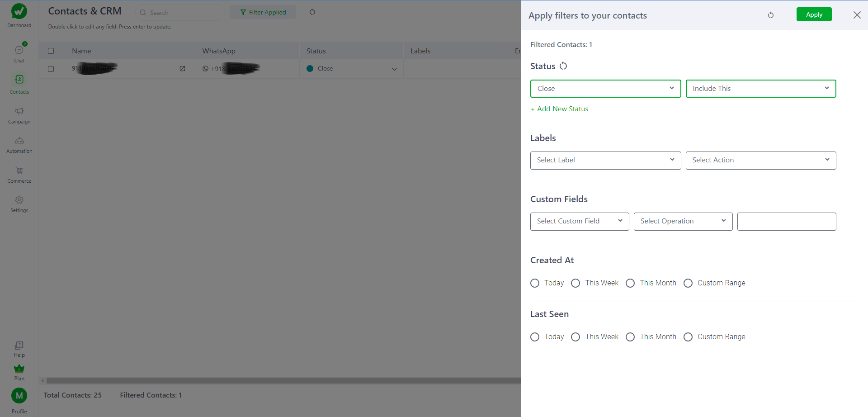Image resolution: width=868 pixels, height=417 pixels.
Task: Click the Apply button to apply filters
Action: (814, 14)
